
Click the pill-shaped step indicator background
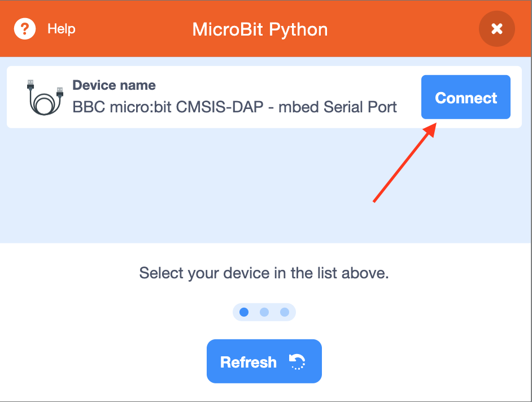[x=264, y=312]
